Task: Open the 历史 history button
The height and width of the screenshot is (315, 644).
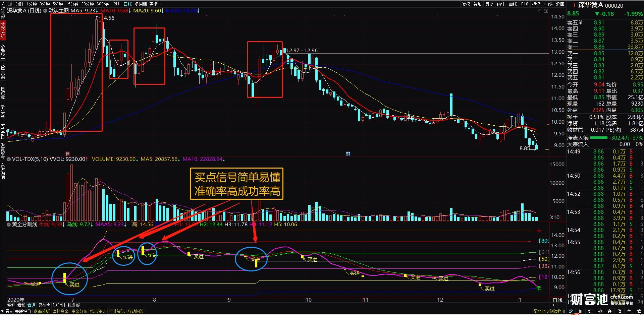Action: 489,4
